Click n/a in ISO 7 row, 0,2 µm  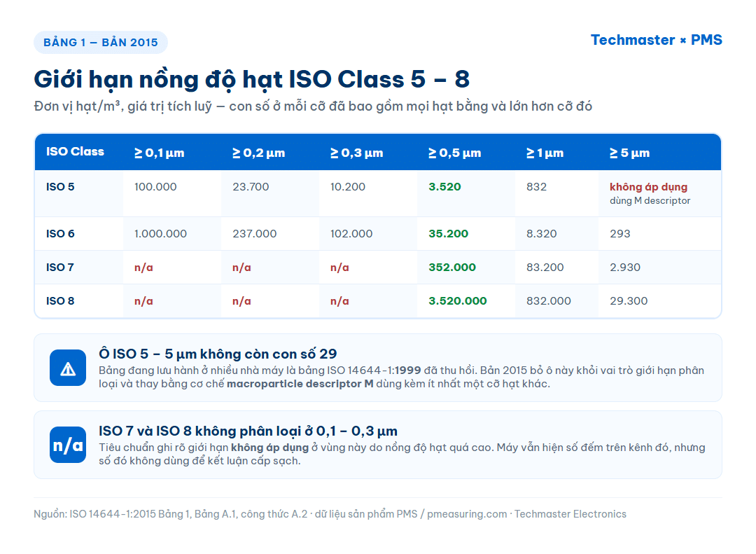pos(241,268)
